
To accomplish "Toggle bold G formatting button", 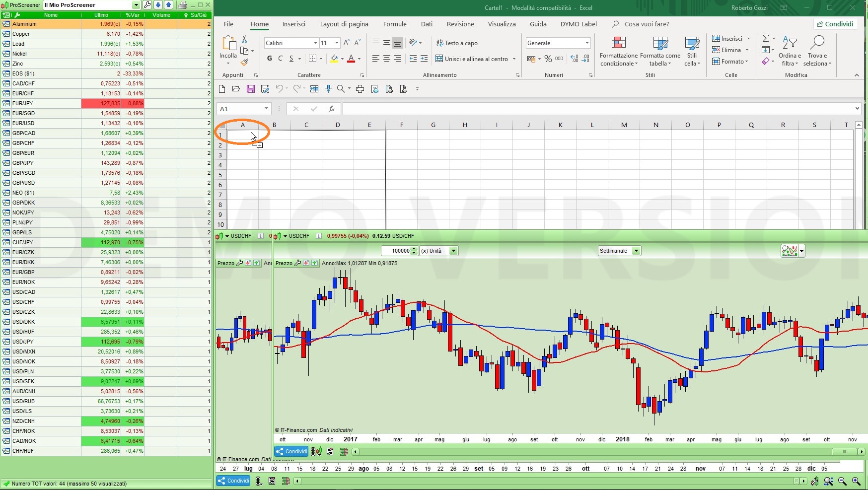I will point(269,59).
